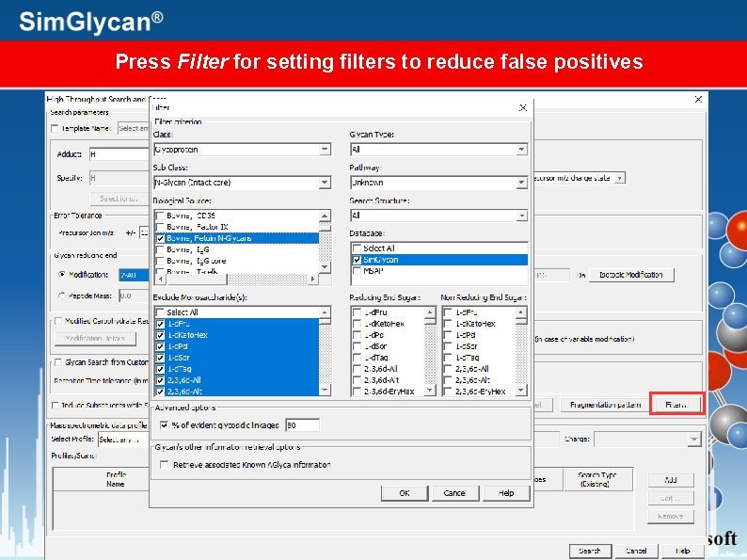Uncheck 1-dFru in Exclude Monosaccharide list
This screenshot has height=560, width=747.
(161, 324)
